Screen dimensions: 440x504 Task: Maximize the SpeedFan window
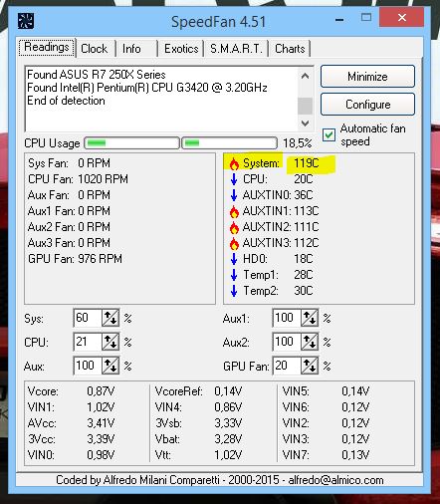tap(366, 17)
